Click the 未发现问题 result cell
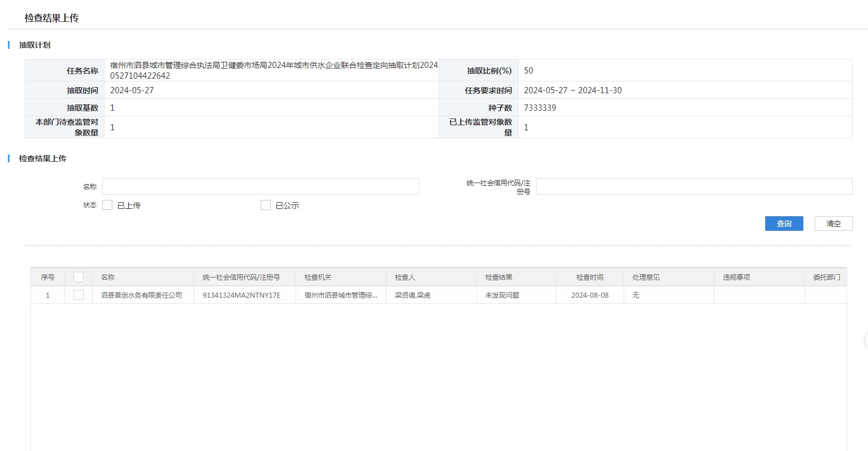The image size is (868, 451). point(502,295)
